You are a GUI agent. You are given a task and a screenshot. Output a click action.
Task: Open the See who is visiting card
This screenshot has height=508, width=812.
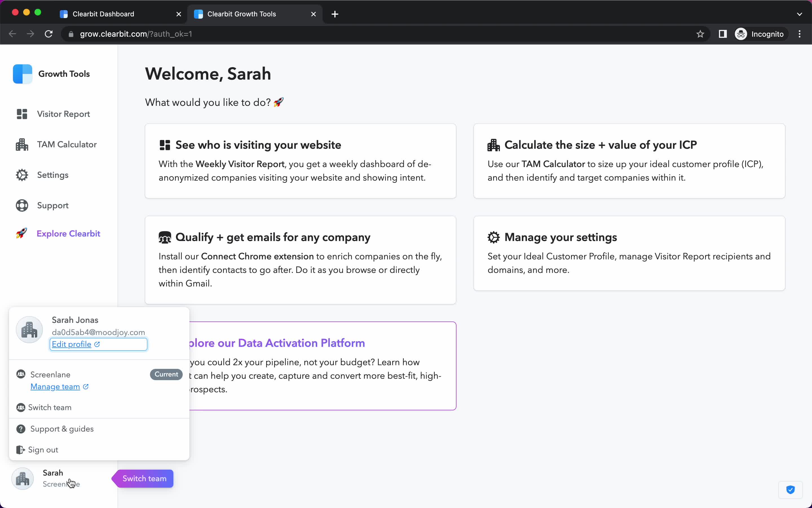[x=300, y=161]
